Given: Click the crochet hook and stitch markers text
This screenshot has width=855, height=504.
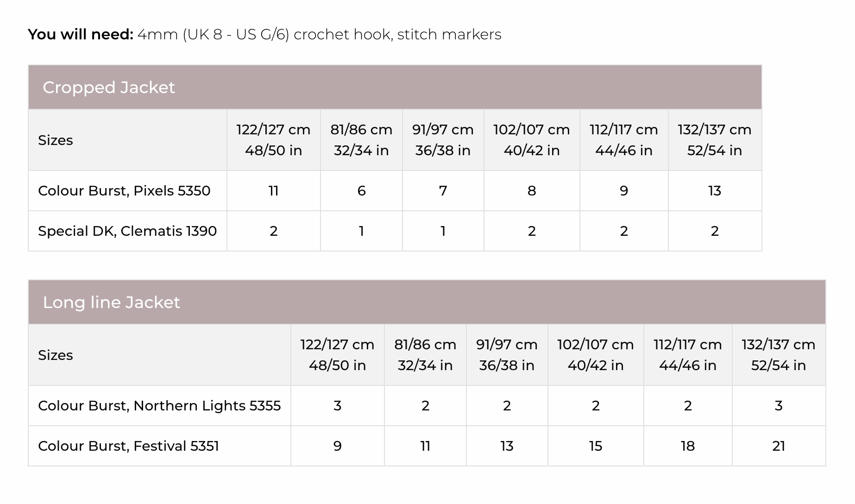Looking at the screenshot, I should point(319,34).
